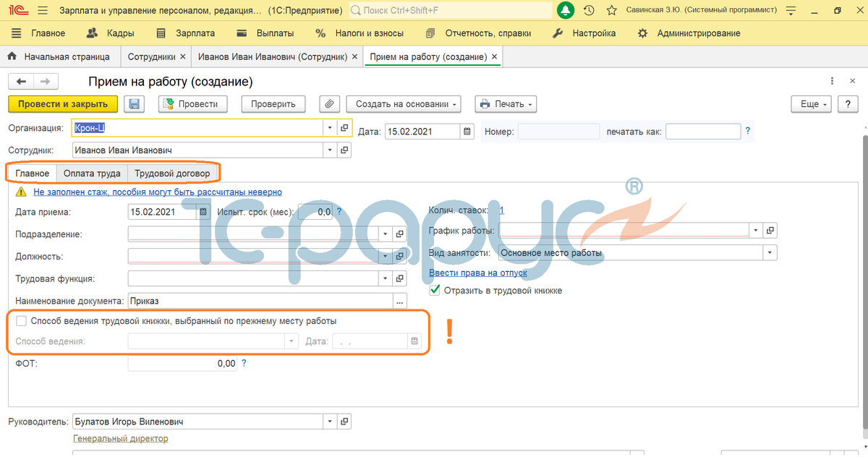Switch to Начальная страница tab
Viewport: 868px width, 462px height.
[59, 56]
